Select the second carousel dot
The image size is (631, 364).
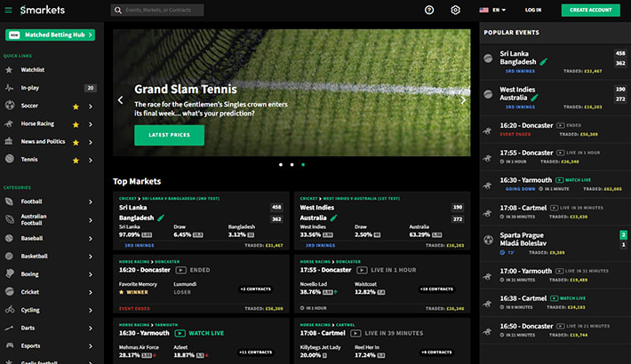[292, 164]
